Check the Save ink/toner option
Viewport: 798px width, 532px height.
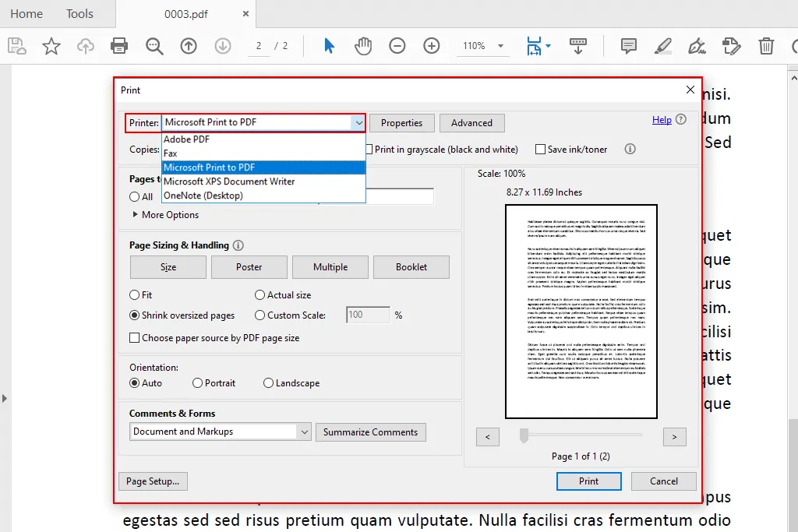(538, 149)
